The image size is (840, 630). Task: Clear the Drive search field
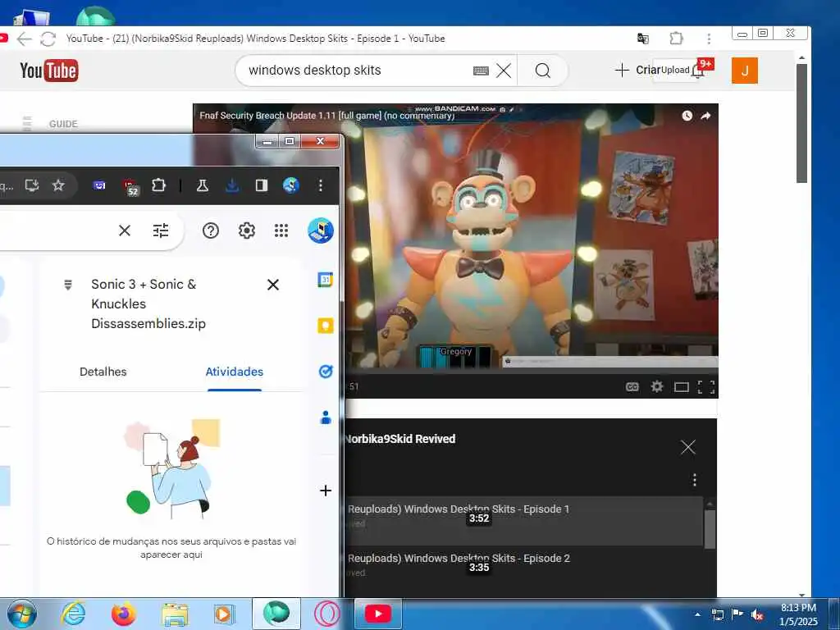pyautogui.click(x=125, y=231)
